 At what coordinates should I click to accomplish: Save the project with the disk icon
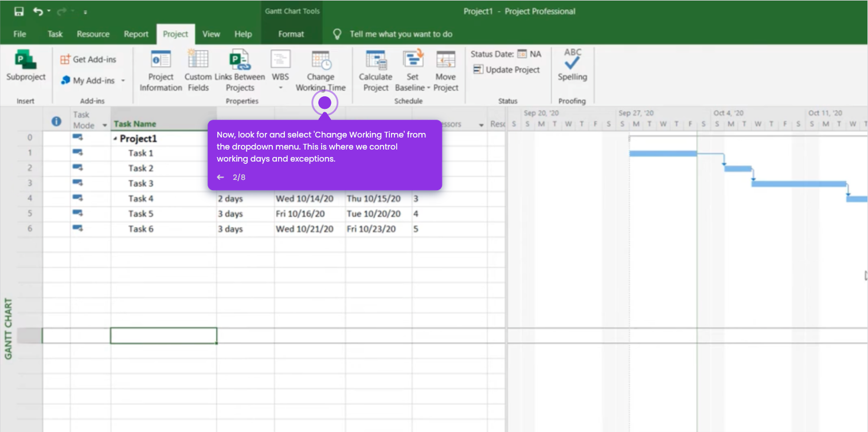pos(19,11)
